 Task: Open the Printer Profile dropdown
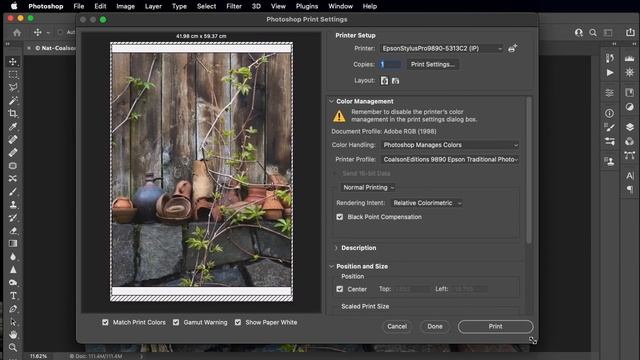click(451, 160)
